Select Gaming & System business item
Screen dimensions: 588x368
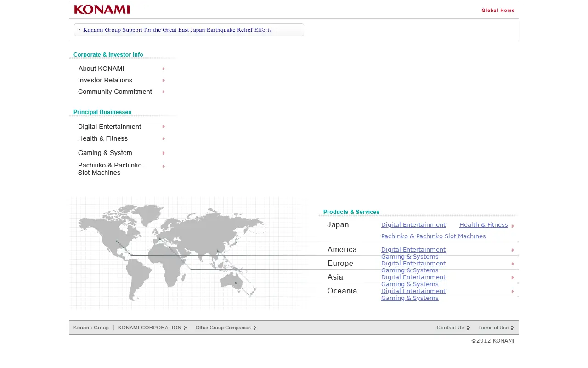(105, 153)
